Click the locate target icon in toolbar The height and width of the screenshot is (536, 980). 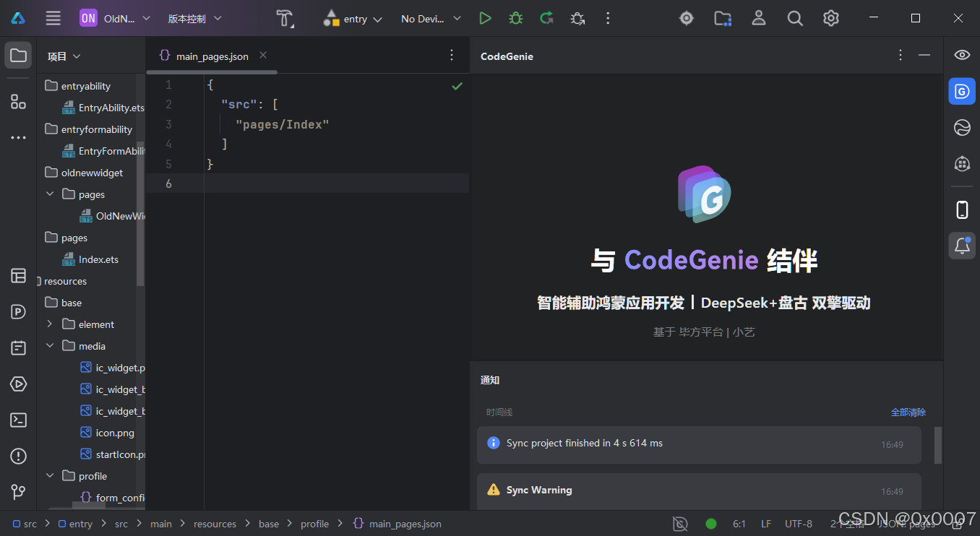687,19
